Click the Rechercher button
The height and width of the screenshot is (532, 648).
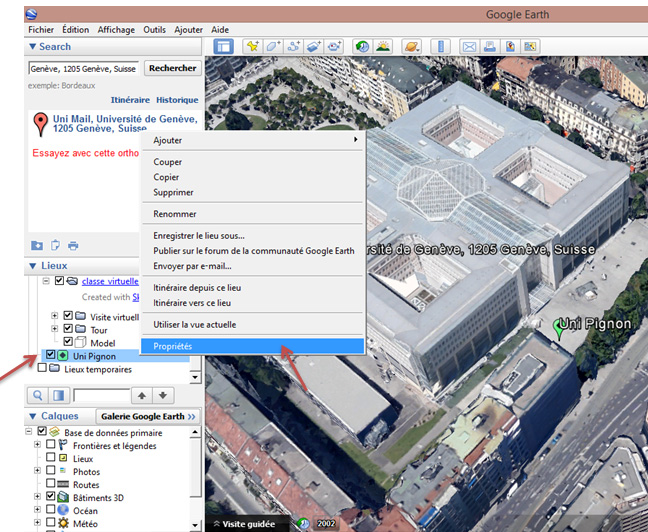[x=173, y=68]
